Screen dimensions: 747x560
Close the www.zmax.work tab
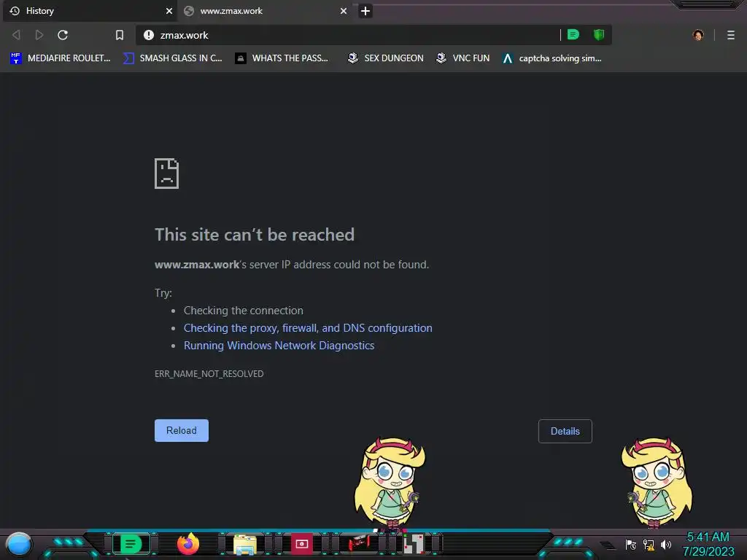click(x=344, y=10)
